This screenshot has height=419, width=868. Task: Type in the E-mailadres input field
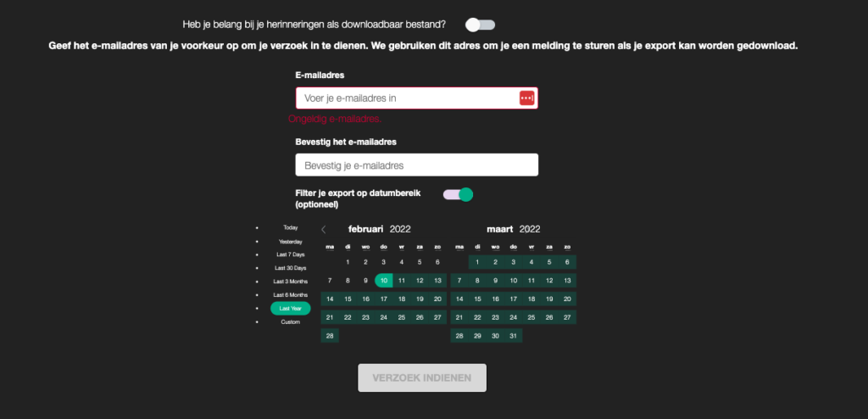(407, 98)
